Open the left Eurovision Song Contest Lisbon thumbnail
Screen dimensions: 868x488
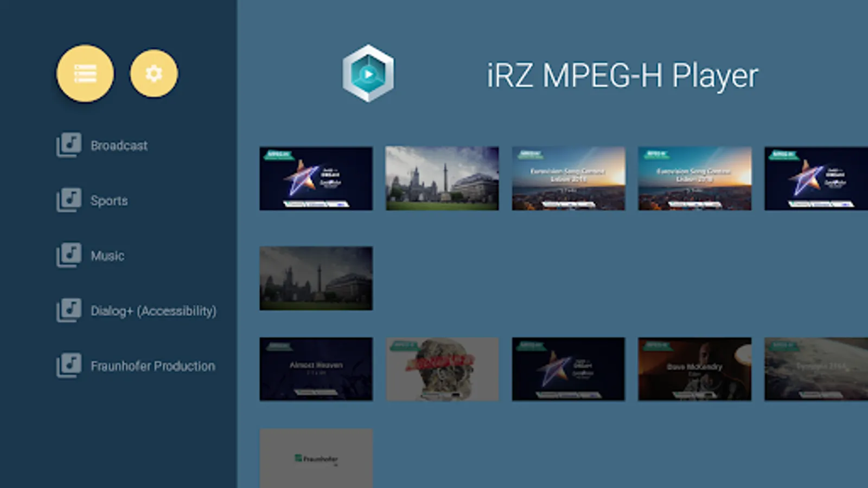click(569, 178)
